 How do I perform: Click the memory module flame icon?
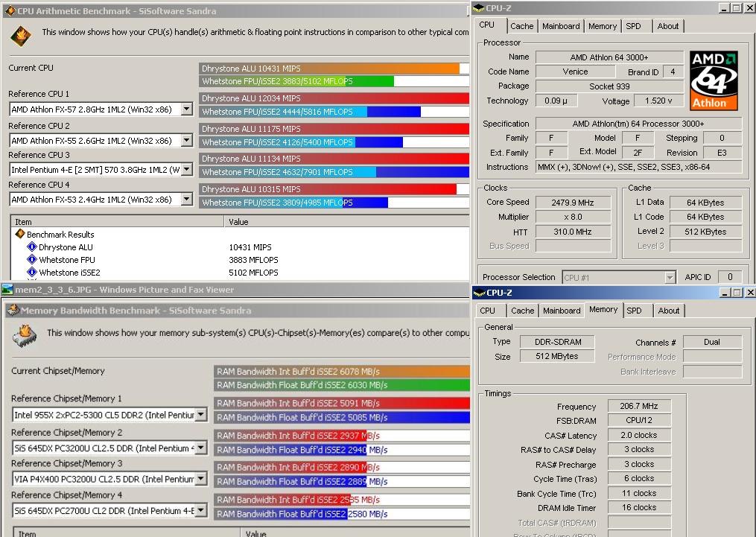[x=24, y=335]
